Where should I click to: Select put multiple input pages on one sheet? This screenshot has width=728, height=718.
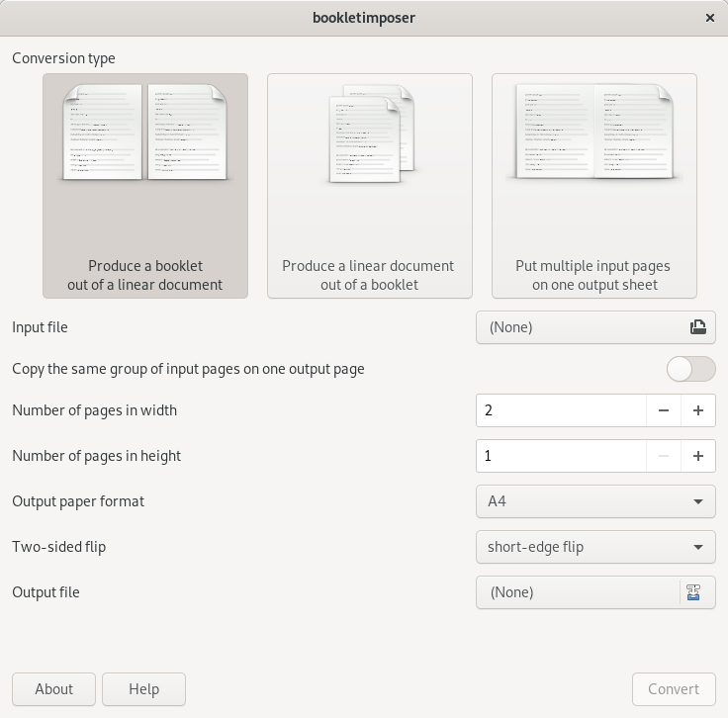click(593, 186)
